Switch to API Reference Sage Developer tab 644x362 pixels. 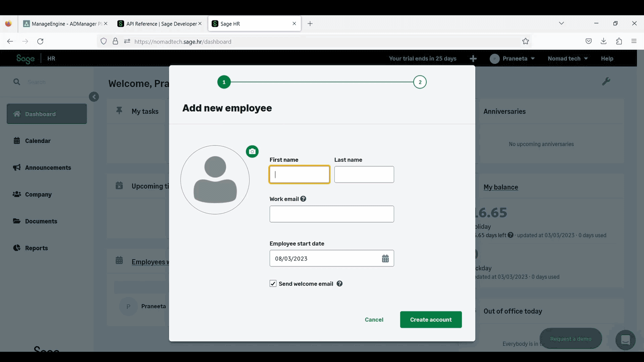coord(161,24)
